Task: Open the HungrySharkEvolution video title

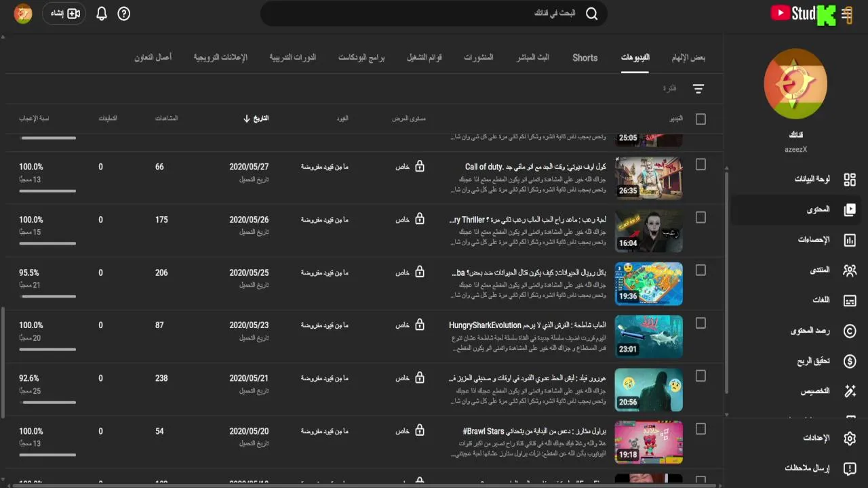Action: point(528,325)
